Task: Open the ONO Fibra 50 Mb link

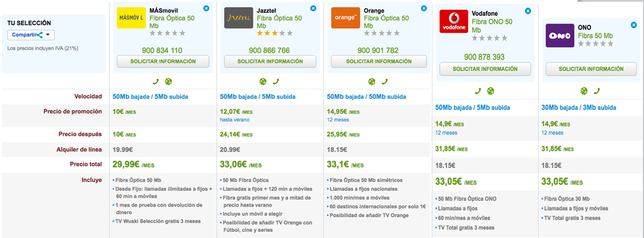Action: point(595,36)
